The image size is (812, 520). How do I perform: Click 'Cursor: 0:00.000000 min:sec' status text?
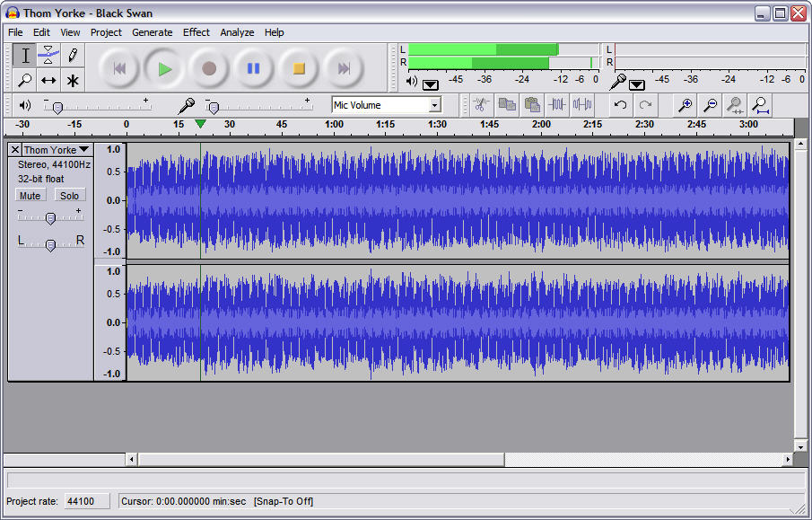[x=183, y=501]
